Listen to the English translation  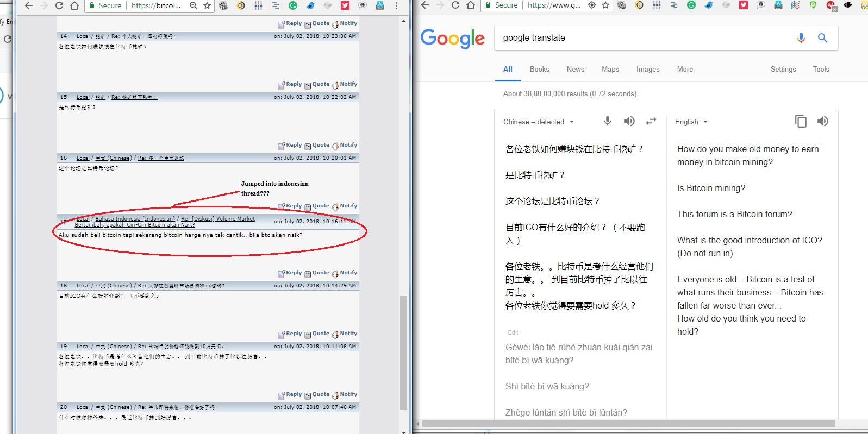pyautogui.click(x=822, y=121)
